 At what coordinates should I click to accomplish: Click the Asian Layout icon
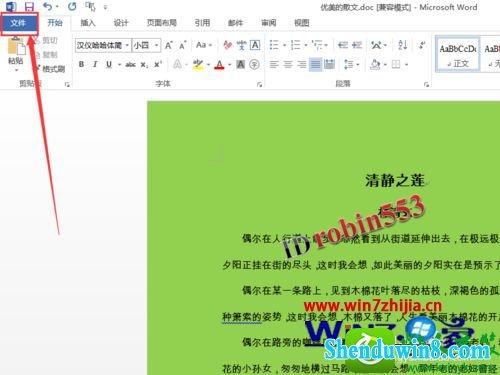coord(377,45)
